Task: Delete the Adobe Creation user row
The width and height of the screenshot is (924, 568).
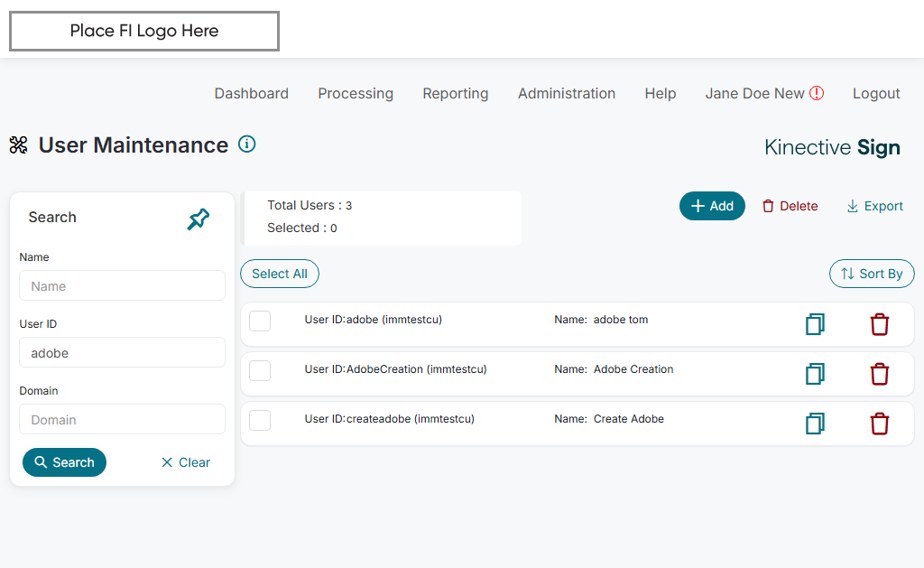Action: [880, 374]
